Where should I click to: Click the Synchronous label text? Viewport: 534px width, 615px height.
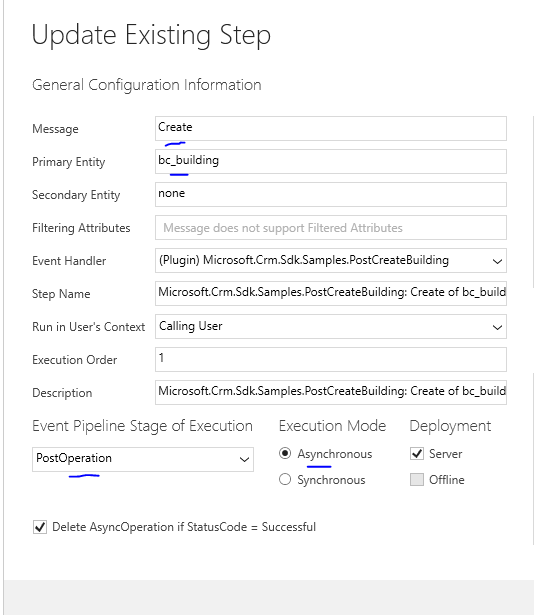click(x=331, y=480)
